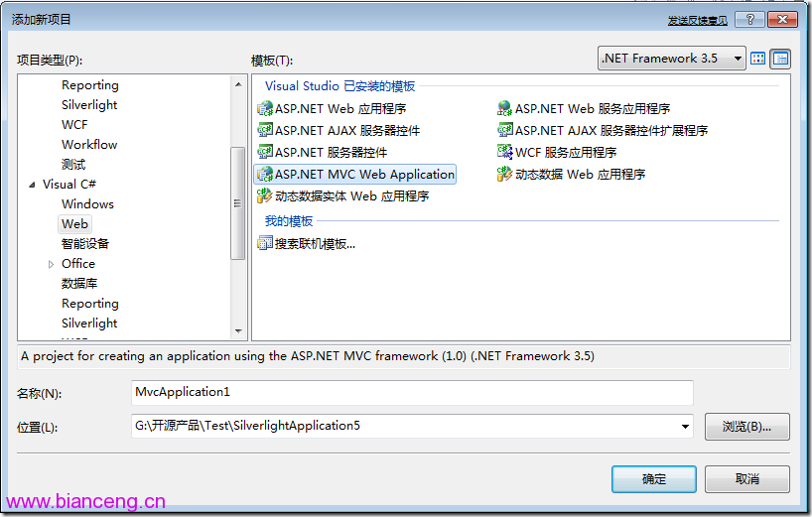Click the ASP.NET 服务器控件 template icon
Screen dimensions: 812x517
[265, 152]
